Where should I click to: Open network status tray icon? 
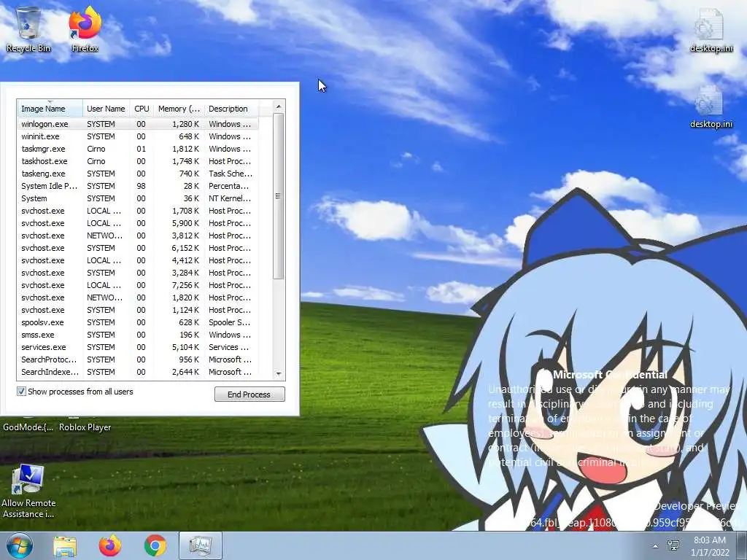pyautogui.click(x=673, y=545)
